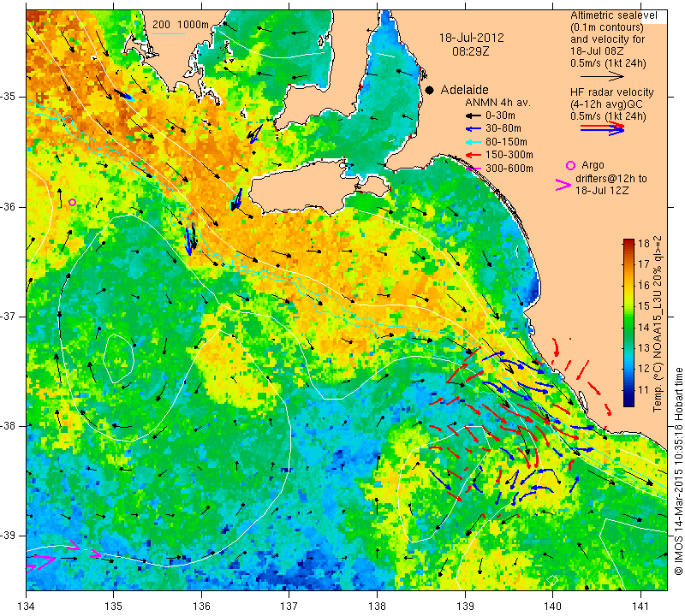Image resolution: width=685 pixels, height=616 pixels.
Task: Click the 'Argo' legend label
Action: 593,165
